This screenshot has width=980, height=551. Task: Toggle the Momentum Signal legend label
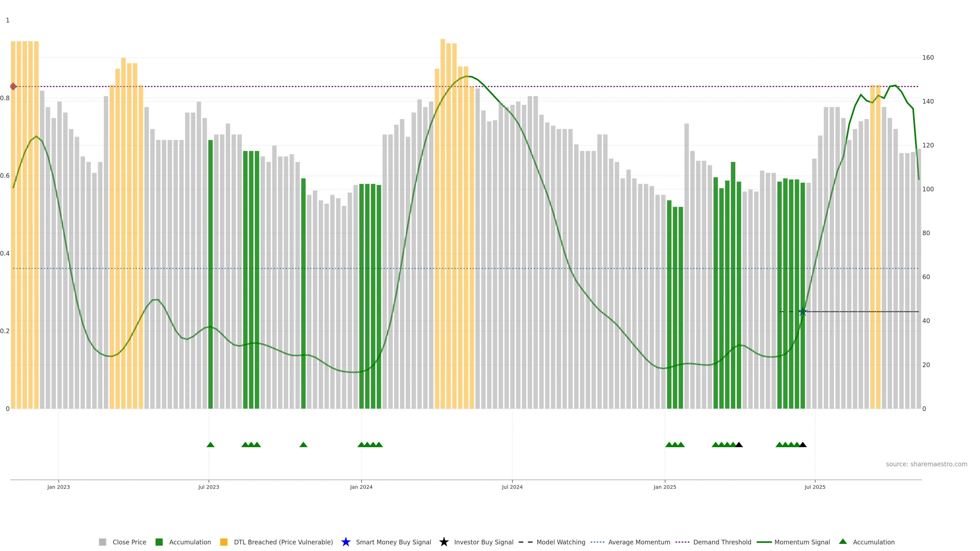pyautogui.click(x=802, y=542)
